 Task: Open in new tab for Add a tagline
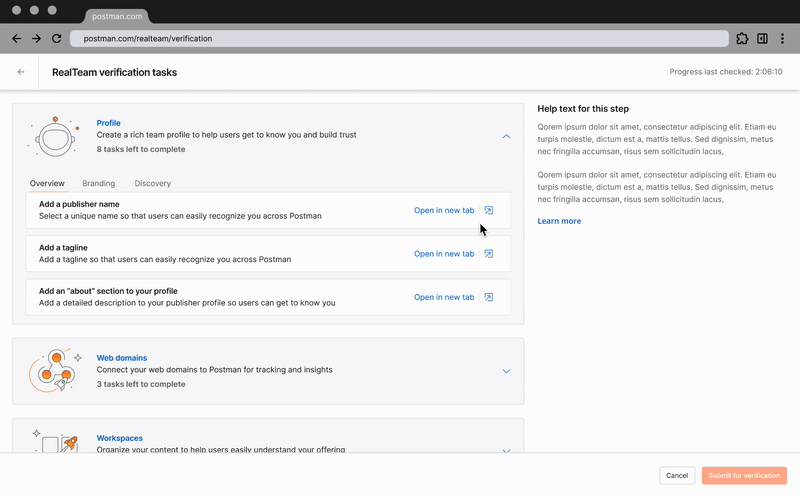click(444, 254)
